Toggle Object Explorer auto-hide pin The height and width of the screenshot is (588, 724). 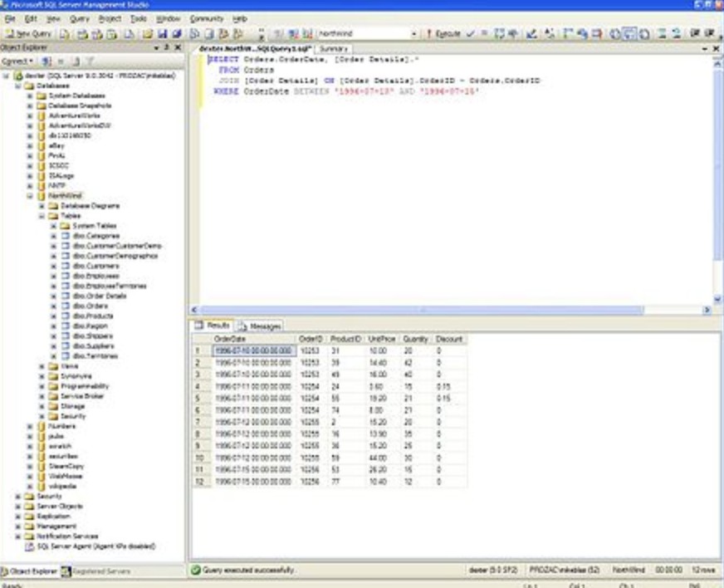click(167, 47)
